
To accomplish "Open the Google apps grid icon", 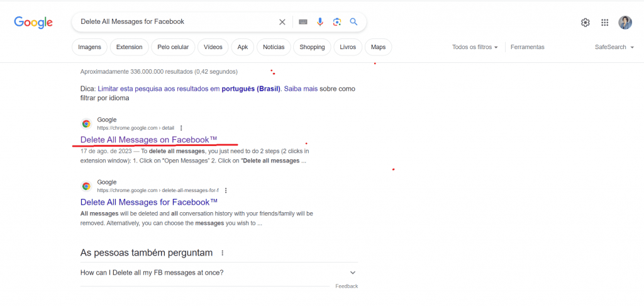I will (x=604, y=23).
